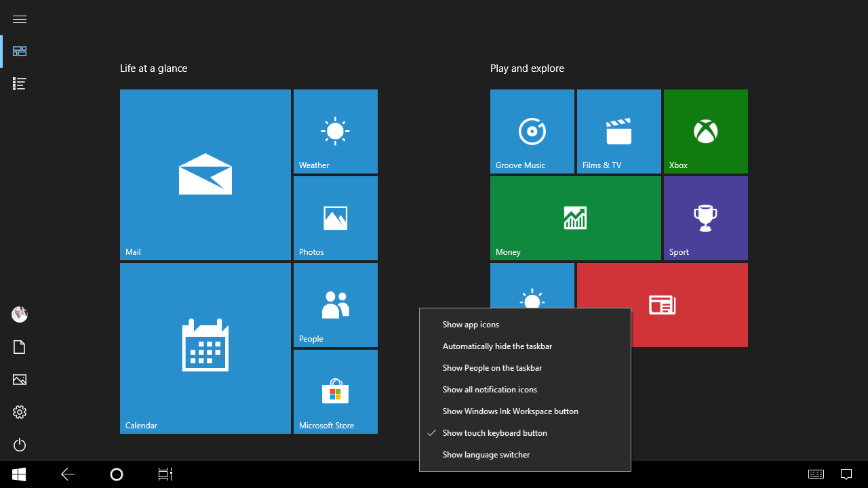Toggle Show all notification icons
The height and width of the screenshot is (488, 868).
(x=526, y=390)
